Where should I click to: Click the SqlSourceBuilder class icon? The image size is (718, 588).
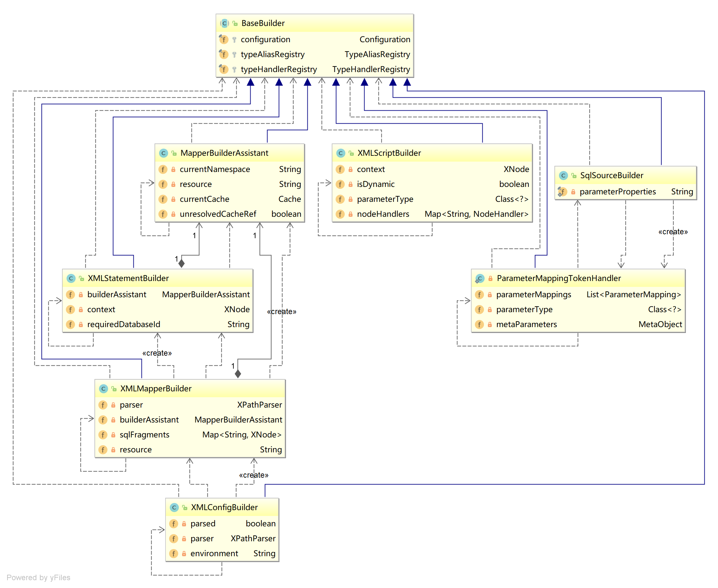pos(563,176)
